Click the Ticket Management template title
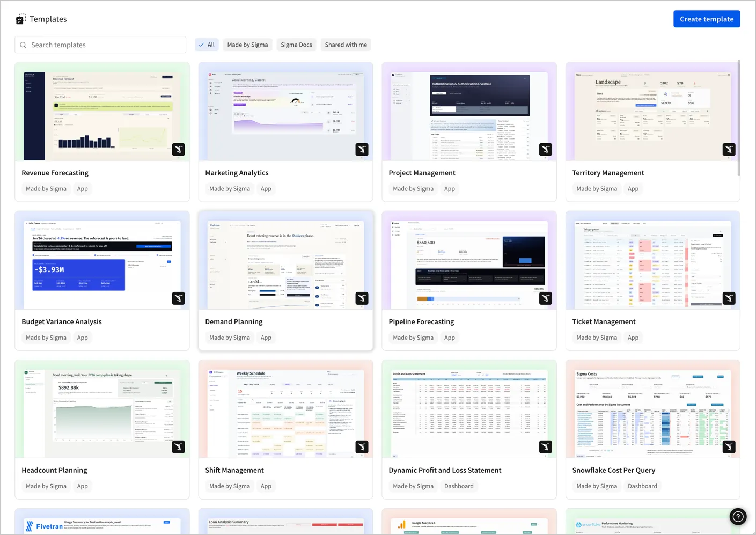Viewport: 756px width, 535px height. point(604,321)
